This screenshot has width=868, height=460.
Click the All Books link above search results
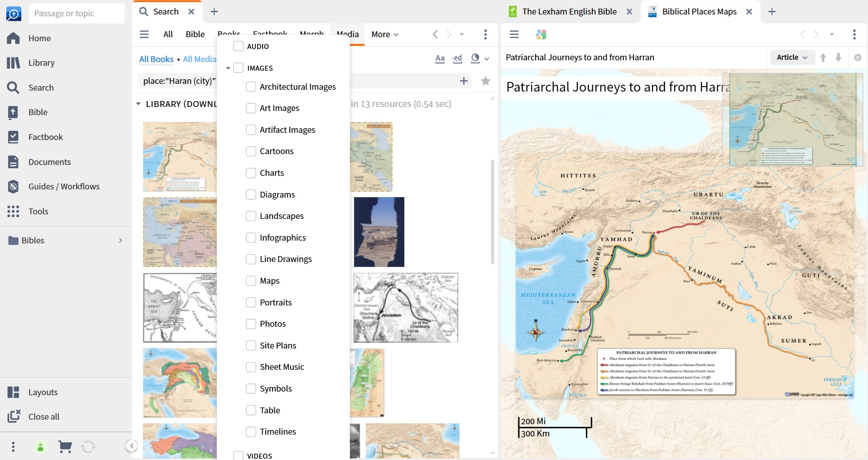[x=156, y=59]
